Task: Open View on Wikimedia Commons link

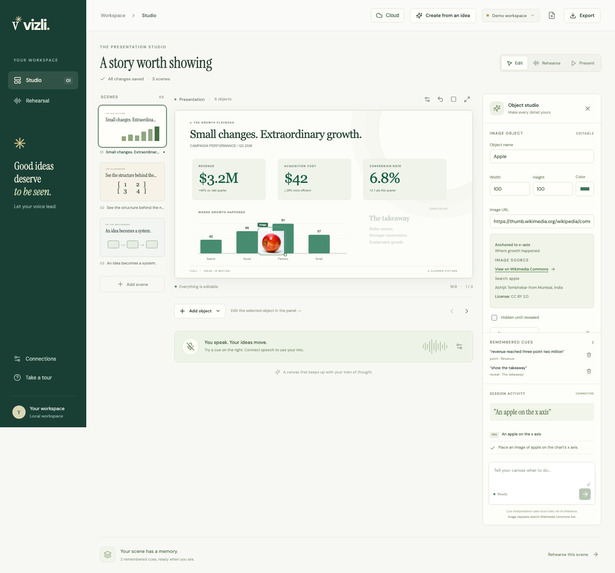Action: [x=525, y=269]
